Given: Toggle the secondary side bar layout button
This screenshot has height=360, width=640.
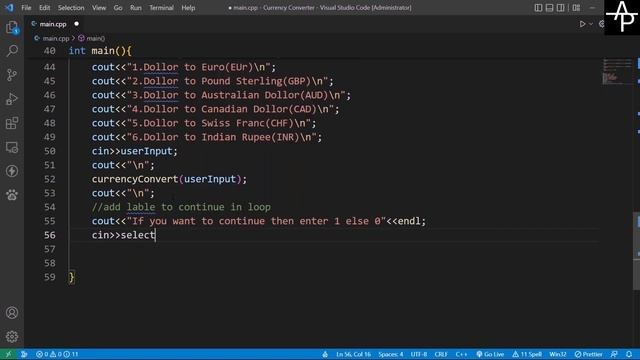Looking at the screenshot, I should (x=561, y=8).
